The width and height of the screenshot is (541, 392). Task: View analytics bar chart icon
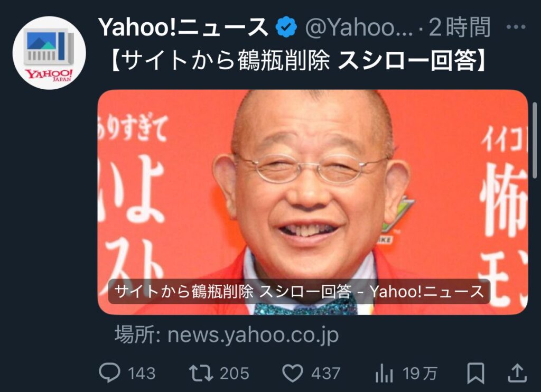point(384,373)
